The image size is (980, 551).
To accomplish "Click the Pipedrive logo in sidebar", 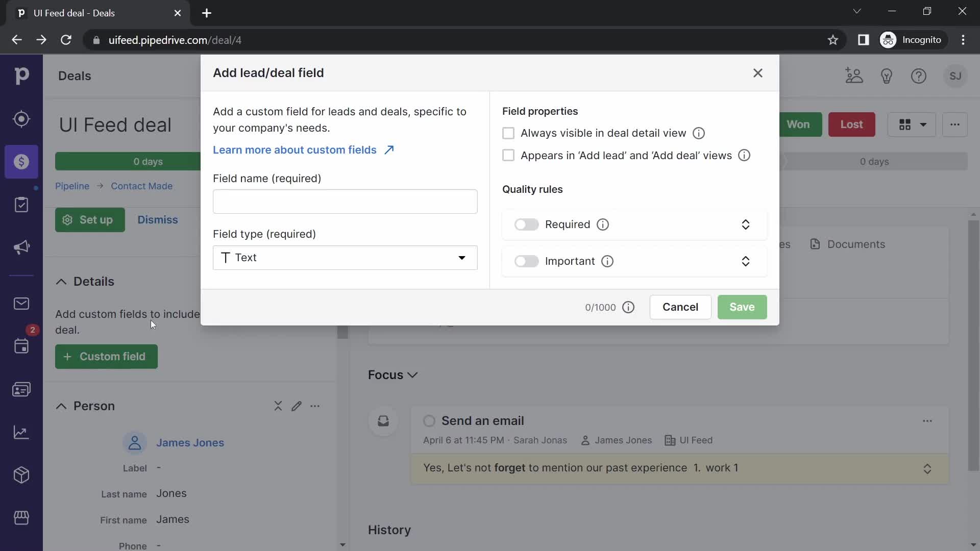I will (21, 76).
